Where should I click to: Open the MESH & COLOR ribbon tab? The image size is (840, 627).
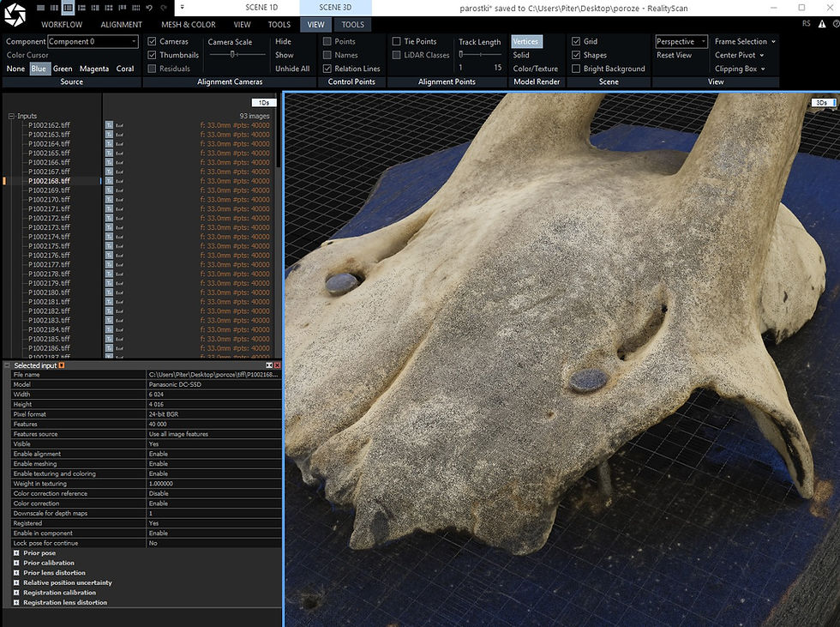(x=188, y=25)
